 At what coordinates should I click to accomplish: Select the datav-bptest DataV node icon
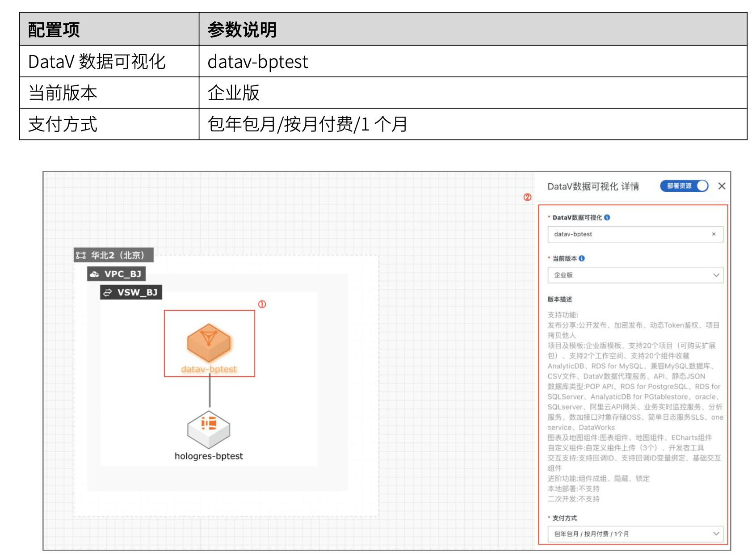click(209, 343)
